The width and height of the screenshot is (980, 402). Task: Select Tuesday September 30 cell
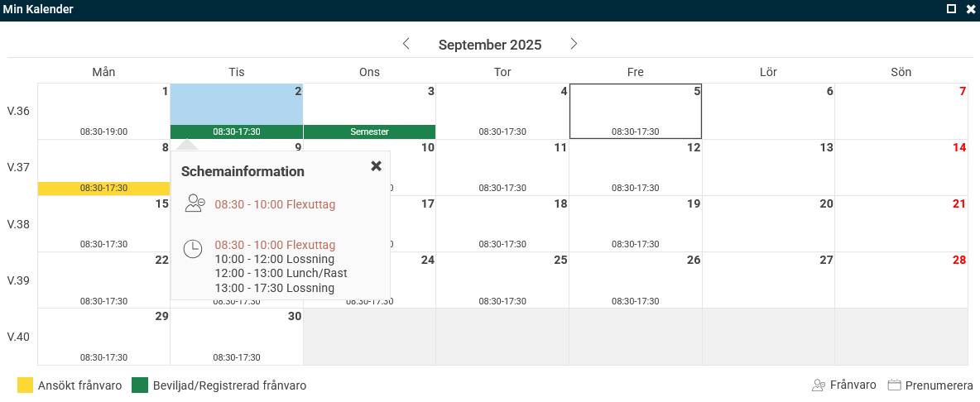tap(237, 335)
